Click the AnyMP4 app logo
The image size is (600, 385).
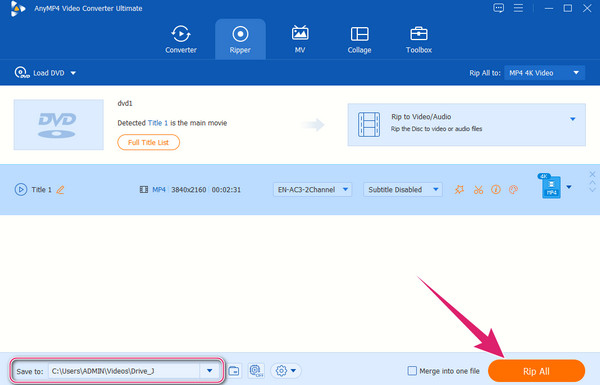click(x=18, y=8)
